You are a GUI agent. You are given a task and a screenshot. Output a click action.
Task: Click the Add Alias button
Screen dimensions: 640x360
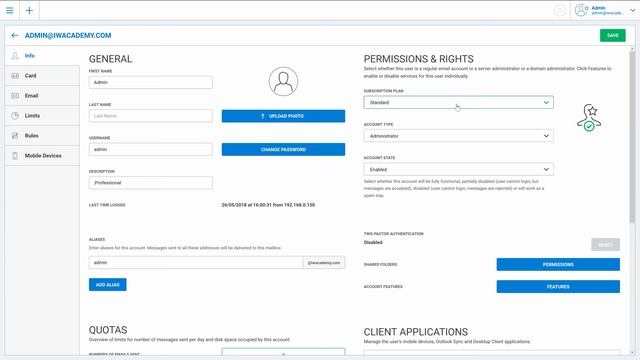click(x=108, y=284)
